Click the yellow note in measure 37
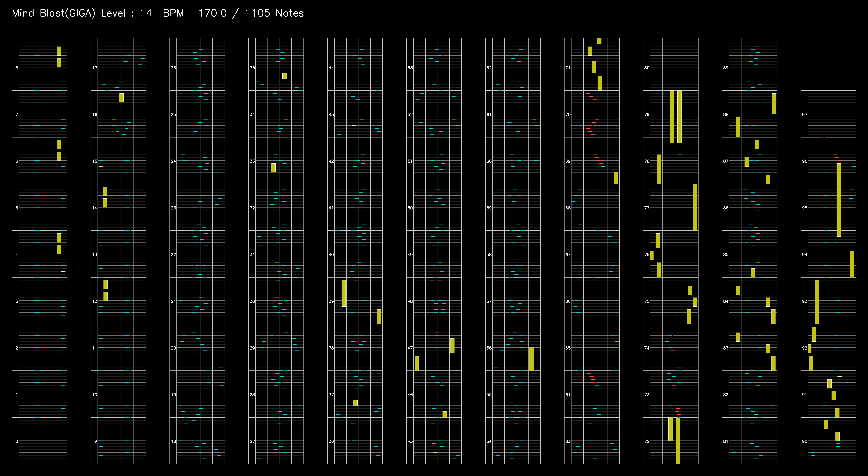This screenshot has height=476, width=868. [x=355, y=403]
